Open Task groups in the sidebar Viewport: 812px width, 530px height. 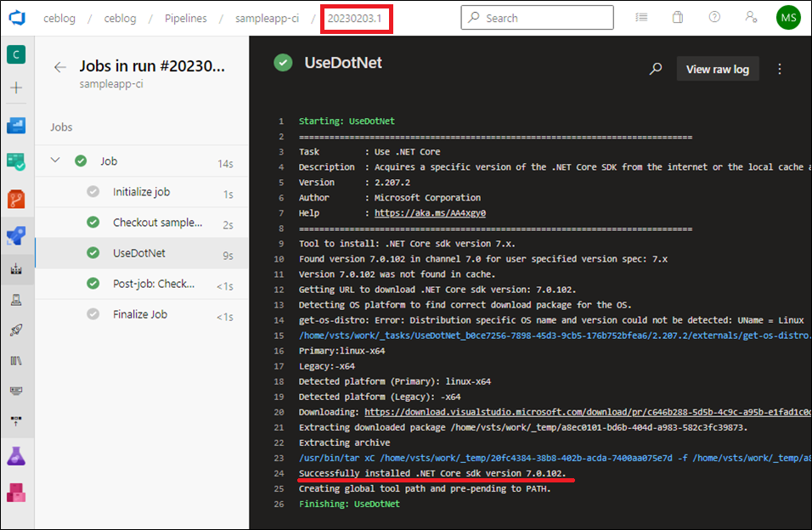[x=16, y=391]
